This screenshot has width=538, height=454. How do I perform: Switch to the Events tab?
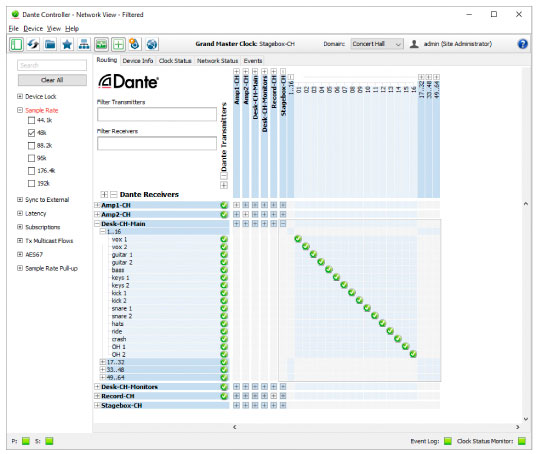click(x=253, y=61)
